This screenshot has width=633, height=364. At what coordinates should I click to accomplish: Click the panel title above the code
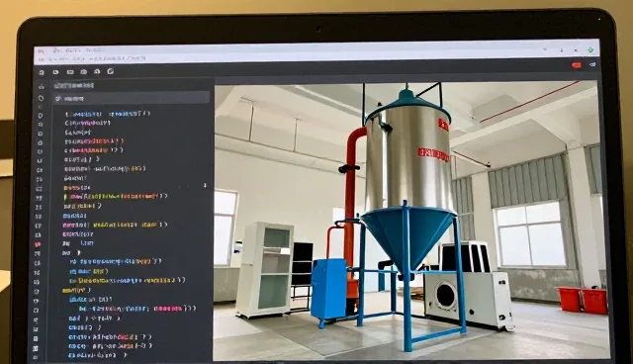click(74, 85)
